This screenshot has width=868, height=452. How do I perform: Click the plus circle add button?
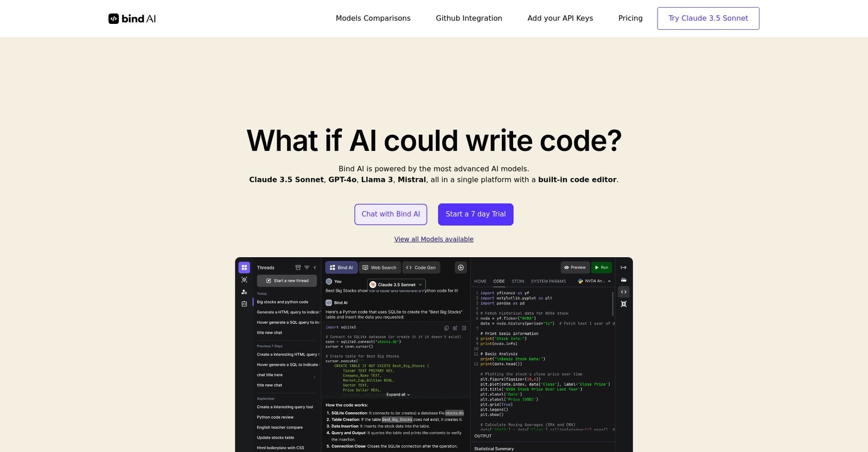point(461,268)
